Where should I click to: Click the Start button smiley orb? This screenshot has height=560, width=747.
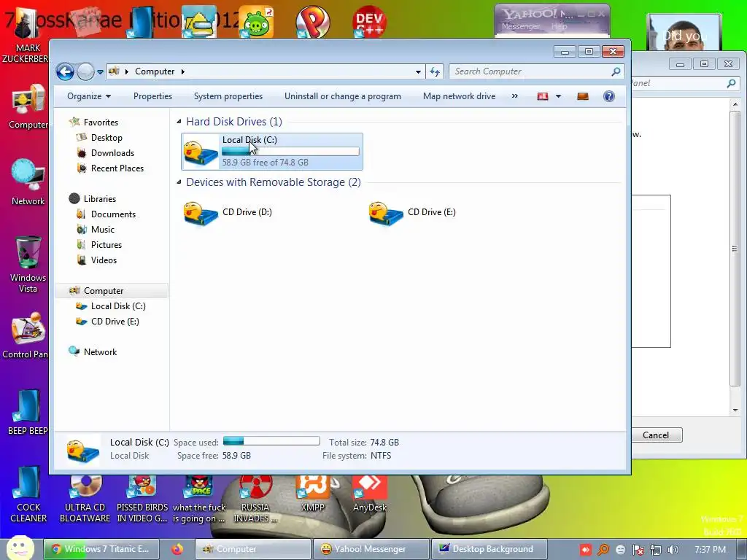(20, 548)
